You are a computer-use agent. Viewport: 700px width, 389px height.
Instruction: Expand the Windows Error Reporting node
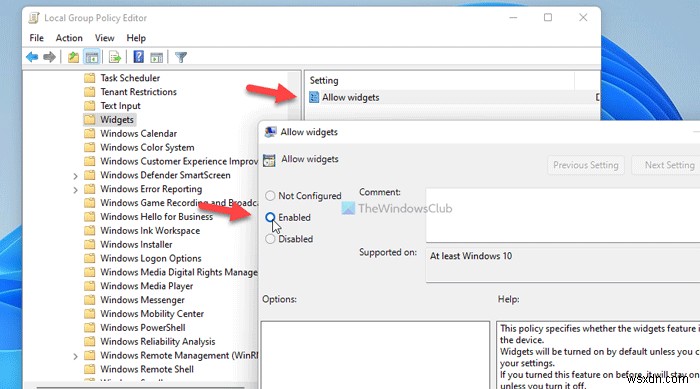[75, 190]
